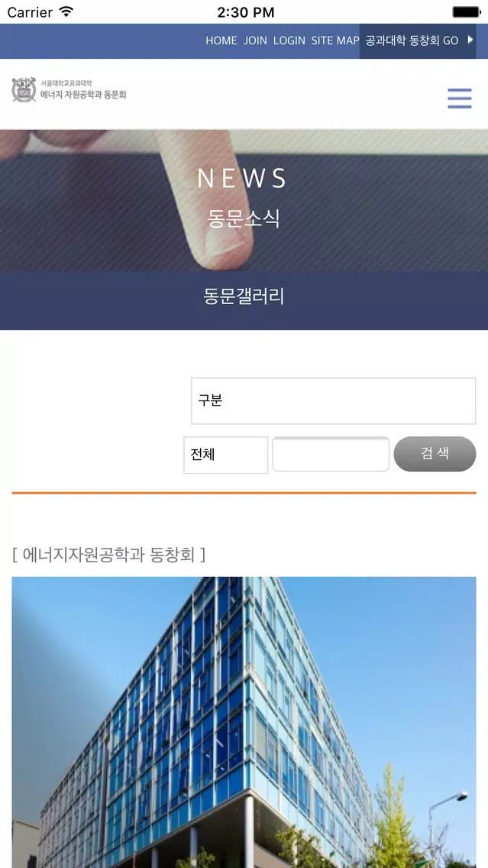
Task: Focus the search keyword text field
Action: (331, 454)
